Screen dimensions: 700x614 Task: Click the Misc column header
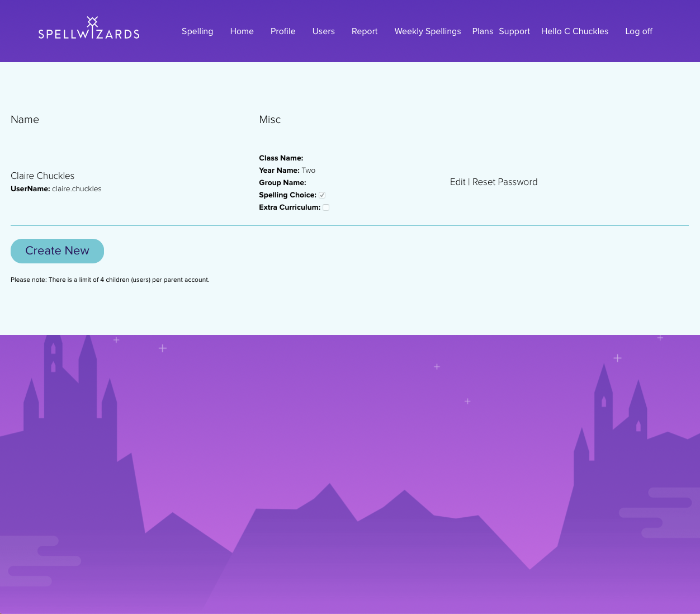(269, 120)
